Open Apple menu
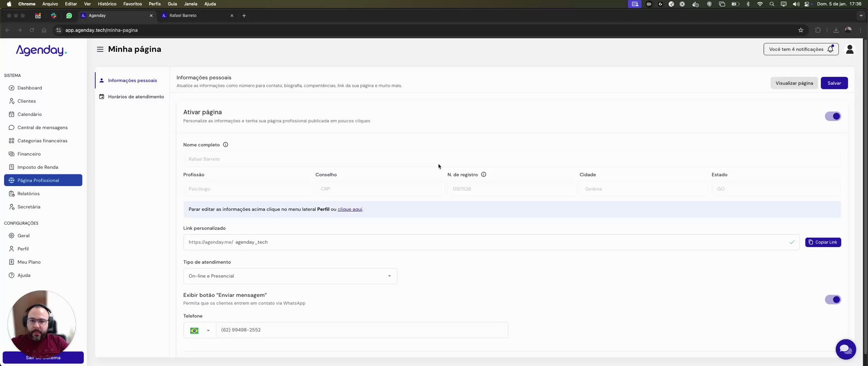The width and height of the screenshot is (868, 366). click(x=9, y=4)
